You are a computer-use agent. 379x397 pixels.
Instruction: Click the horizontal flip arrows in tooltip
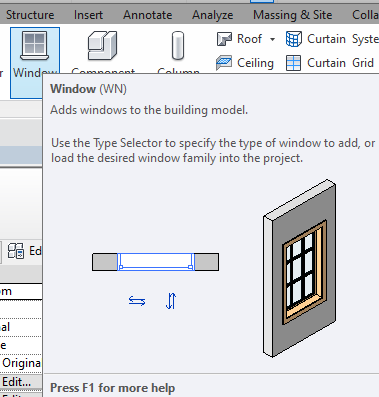[x=137, y=301]
